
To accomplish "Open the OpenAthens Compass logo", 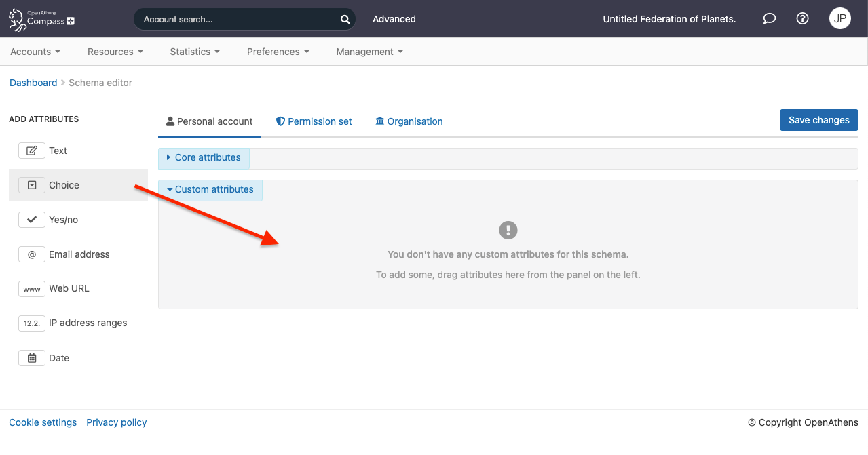I will (41, 19).
